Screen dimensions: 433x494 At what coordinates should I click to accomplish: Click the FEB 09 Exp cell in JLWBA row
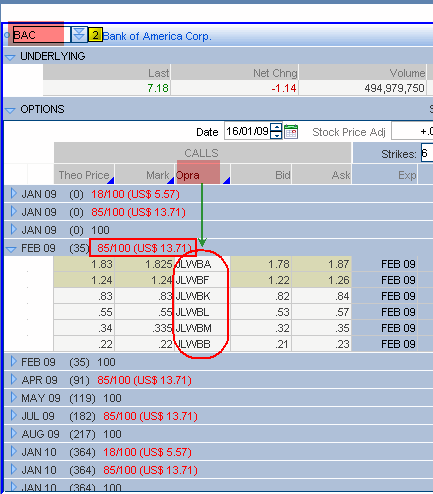385,264
